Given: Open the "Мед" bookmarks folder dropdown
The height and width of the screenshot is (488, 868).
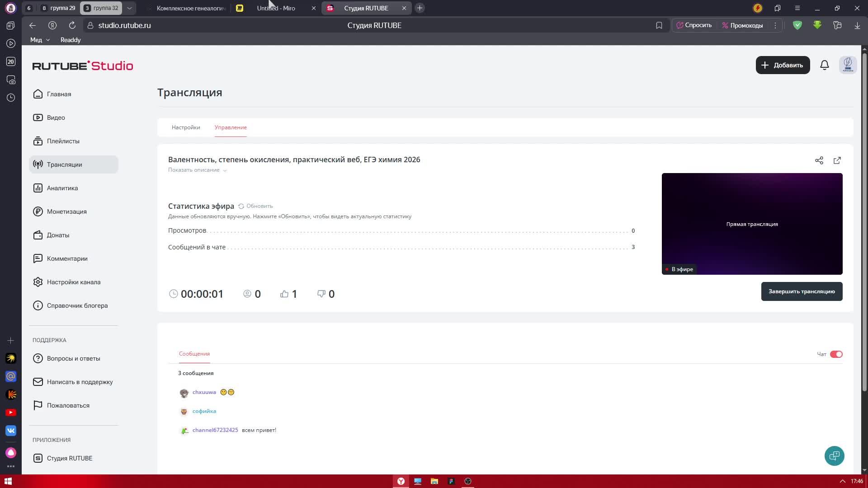Looking at the screenshot, I should point(40,40).
